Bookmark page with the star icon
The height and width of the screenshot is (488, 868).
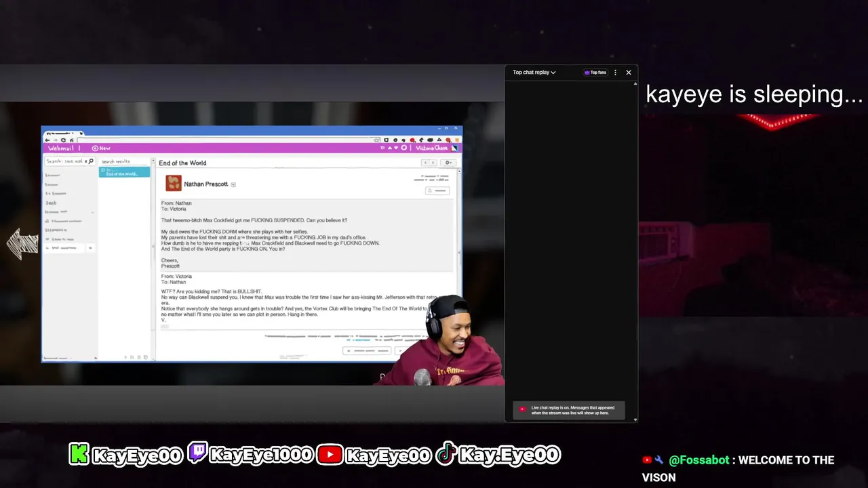[x=376, y=140]
